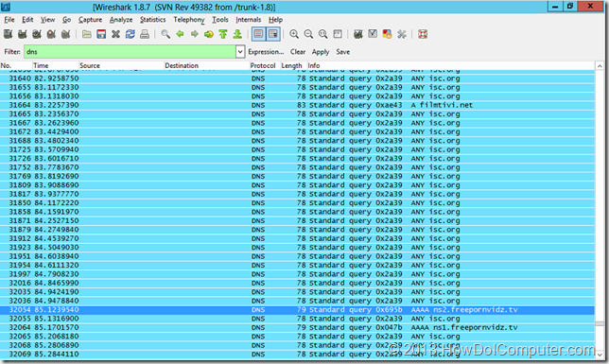Image resolution: width=609 pixels, height=364 pixels.
Task: Open preferences tools icon
Action: pyautogui.click(x=401, y=34)
